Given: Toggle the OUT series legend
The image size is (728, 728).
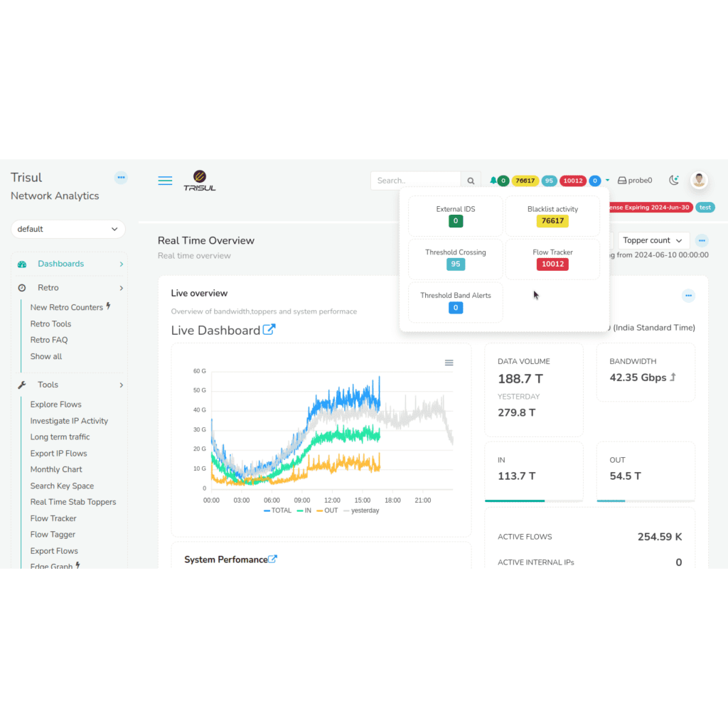Looking at the screenshot, I should 327,510.
